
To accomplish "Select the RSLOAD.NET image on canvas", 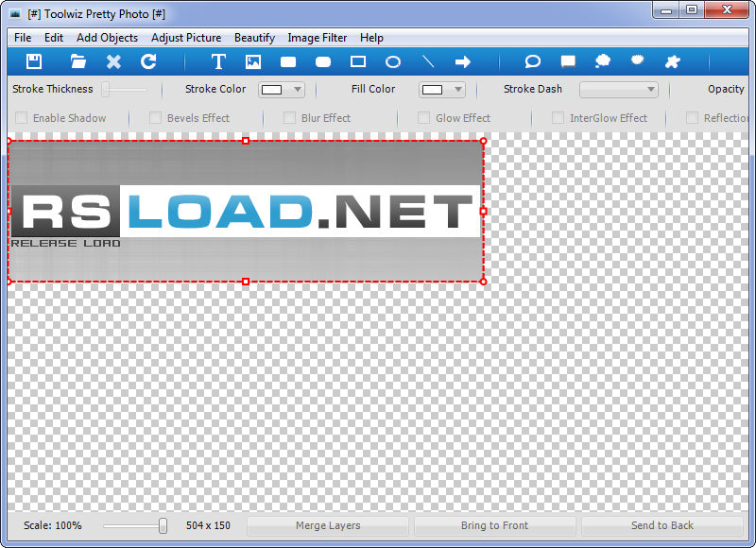I will [246, 211].
